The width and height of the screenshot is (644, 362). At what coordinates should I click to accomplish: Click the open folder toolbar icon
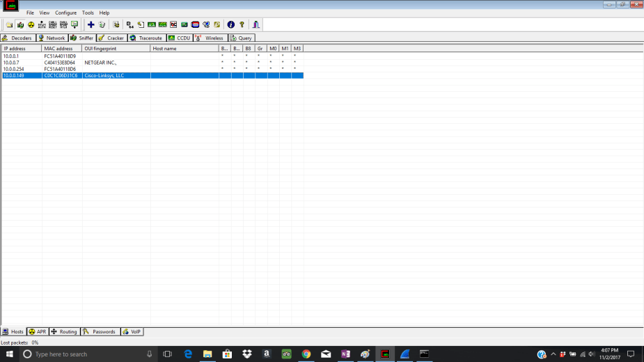click(x=9, y=24)
